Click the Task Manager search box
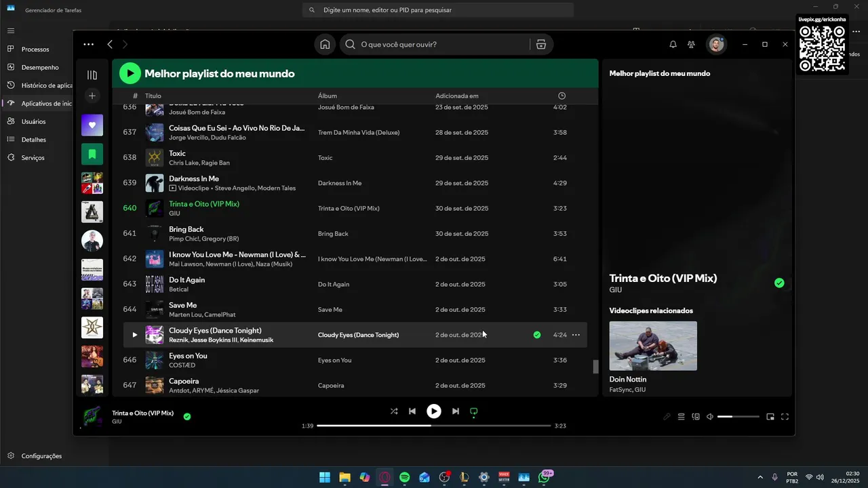The height and width of the screenshot is (488, 868). 438,10
